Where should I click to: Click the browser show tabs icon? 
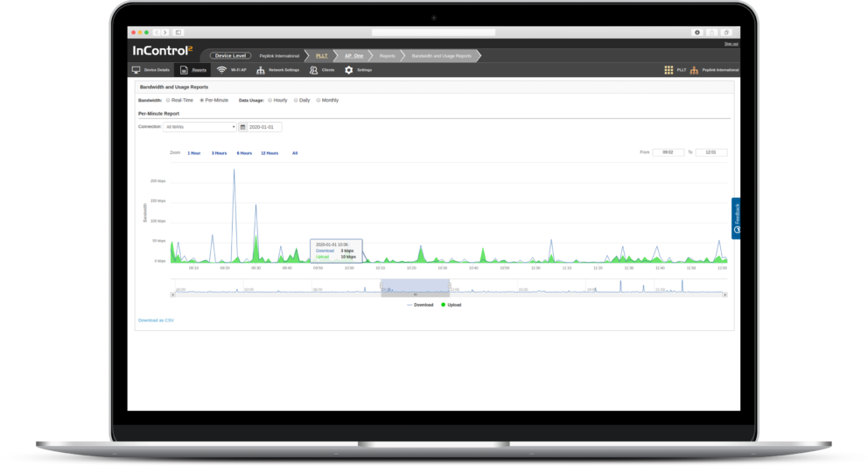tap(726, 32)
